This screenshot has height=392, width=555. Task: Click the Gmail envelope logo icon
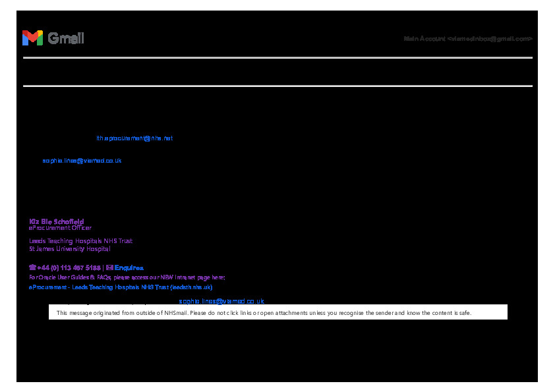click(32, 38)
